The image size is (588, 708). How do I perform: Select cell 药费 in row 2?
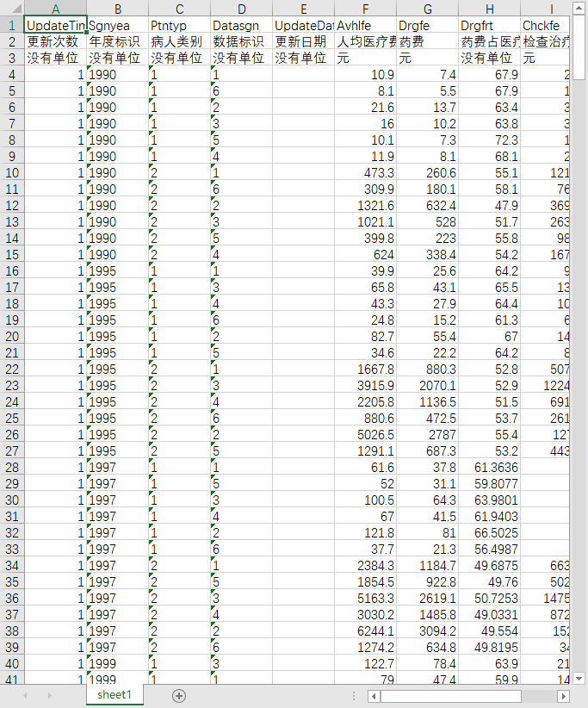[x=427, y=41]
